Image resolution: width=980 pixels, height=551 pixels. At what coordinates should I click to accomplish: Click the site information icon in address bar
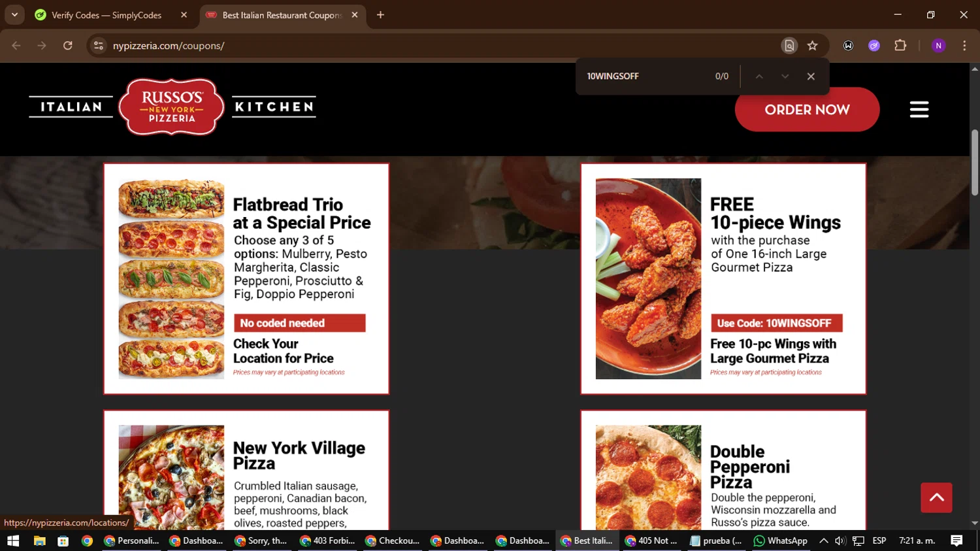[x=99, y=46]
